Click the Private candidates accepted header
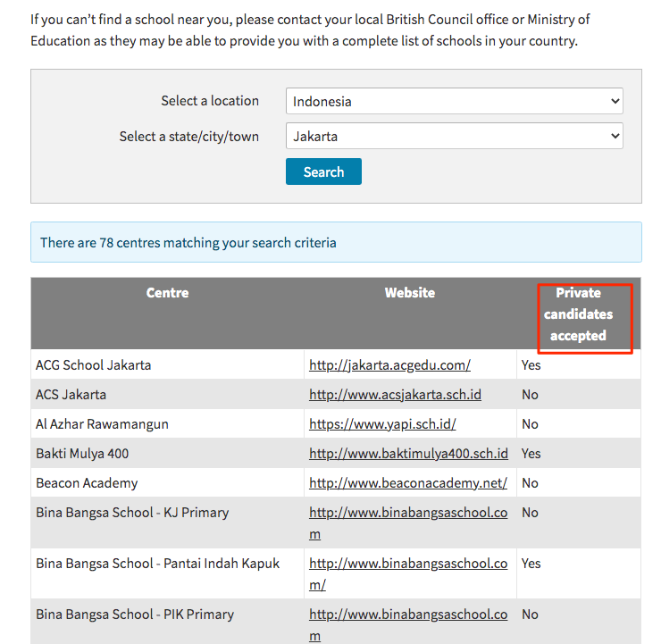The image size is (661, 644). 579,314
